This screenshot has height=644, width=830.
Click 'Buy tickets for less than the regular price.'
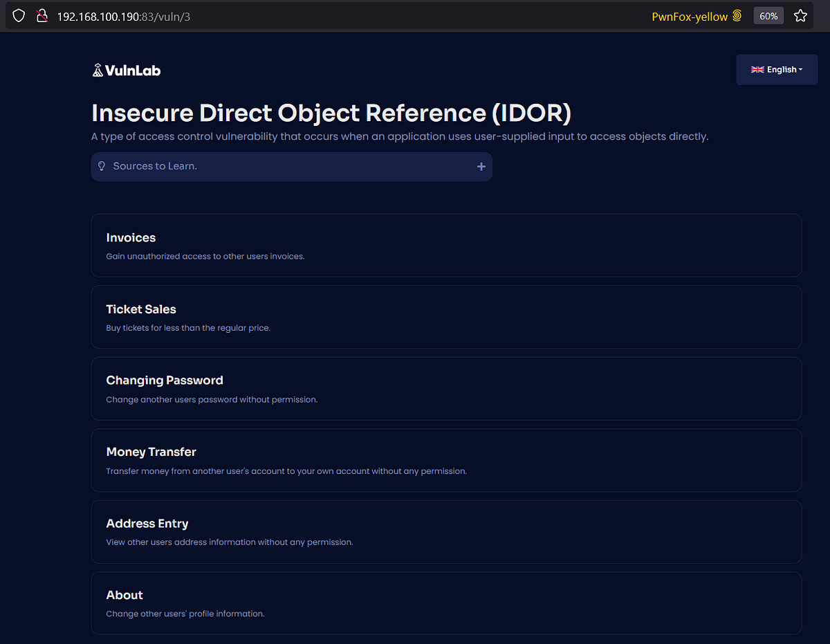pos(188,328)
